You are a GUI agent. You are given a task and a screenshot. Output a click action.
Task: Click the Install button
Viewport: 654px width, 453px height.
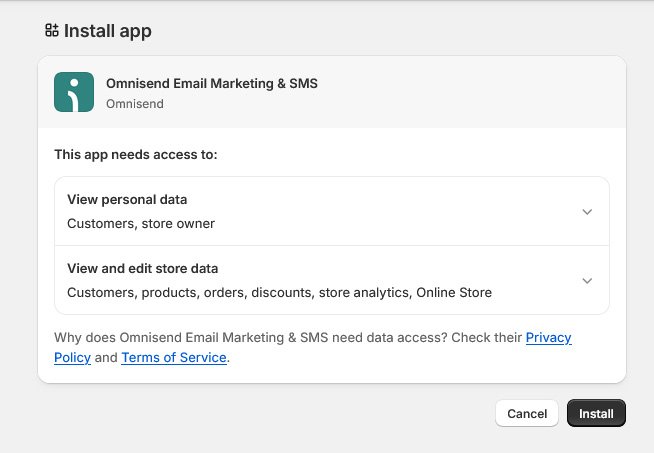pos(596,413)
